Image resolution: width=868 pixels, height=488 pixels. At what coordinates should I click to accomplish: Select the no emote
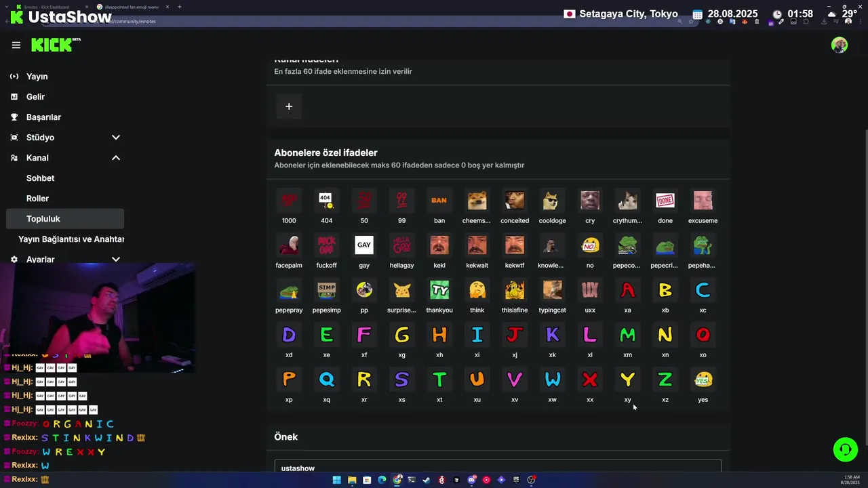coord(590,245)
